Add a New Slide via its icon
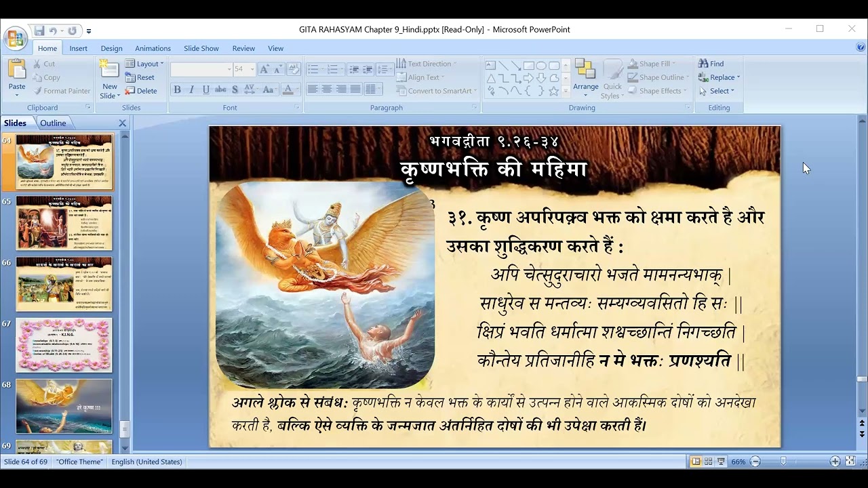 pos(109,70)
